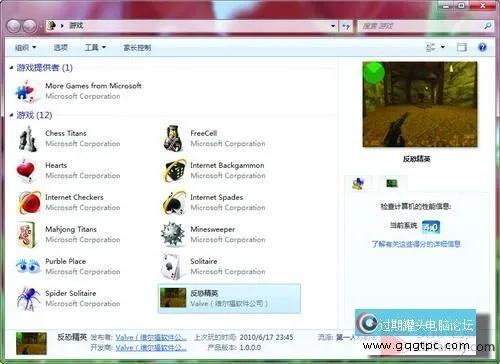Click the Internet Spades icon
Viewport: 500px width, 364px height.
point(174,202)
